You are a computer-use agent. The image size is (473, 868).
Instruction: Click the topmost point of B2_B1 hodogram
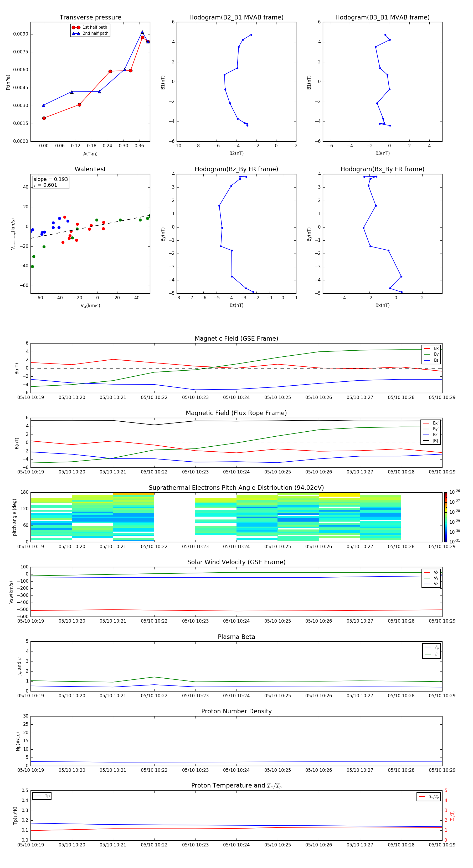251,35
